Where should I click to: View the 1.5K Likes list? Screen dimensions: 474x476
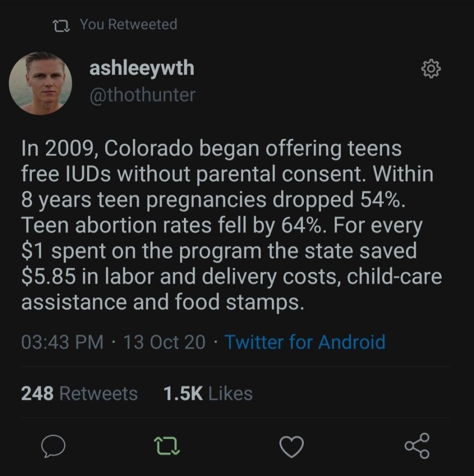208,393
